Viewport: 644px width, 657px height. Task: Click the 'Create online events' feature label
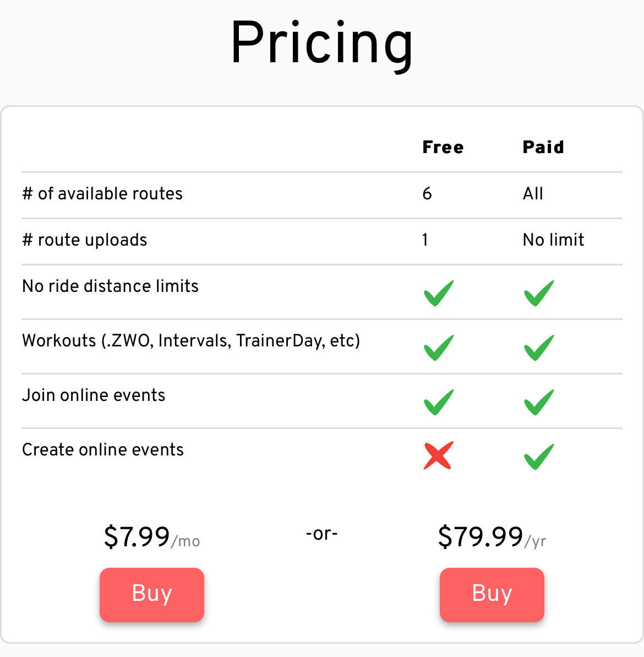(102, 449)
